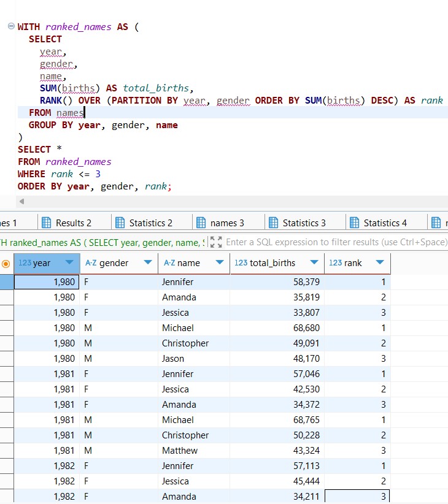Viewport: 448px width, 504px height.
Task: Select the Matthew name cell
Action: [x=194, y=450]
